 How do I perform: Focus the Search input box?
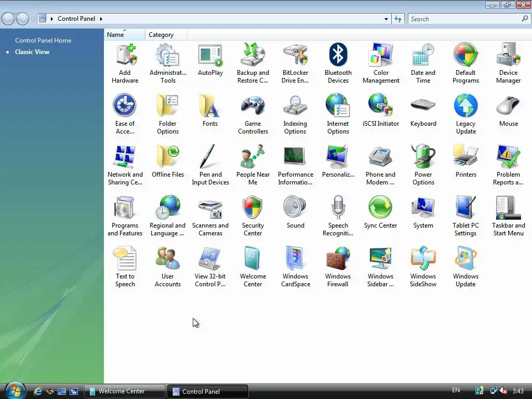pyautogui.click(x=465, y=19)
